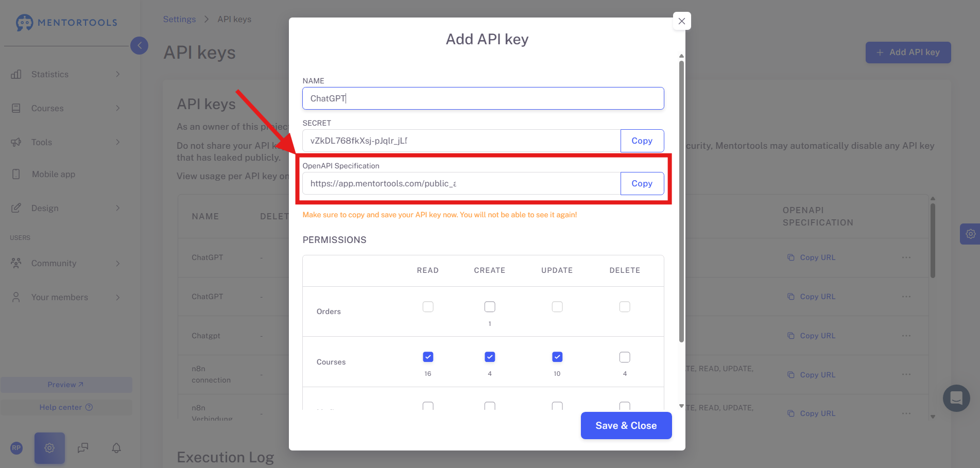Open the notifications bell icon
This screenshot has width=980, height=468.
tap(116, 448)
